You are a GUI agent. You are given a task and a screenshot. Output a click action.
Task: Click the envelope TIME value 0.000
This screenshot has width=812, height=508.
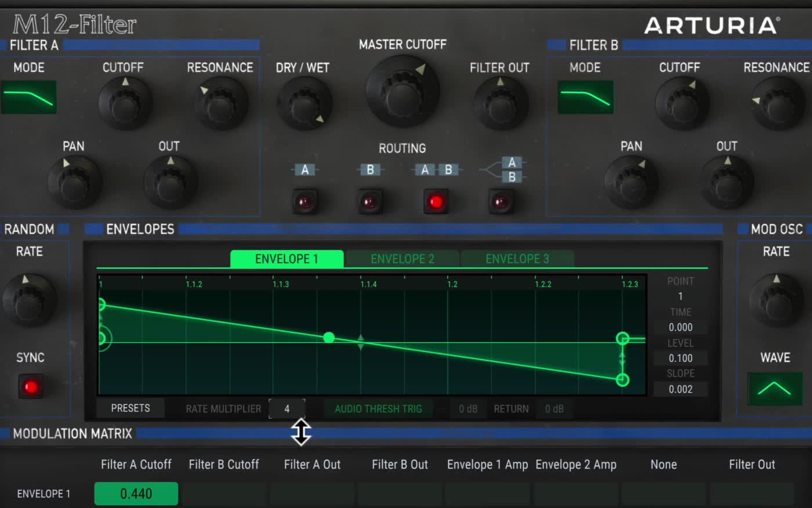[680, 327]
